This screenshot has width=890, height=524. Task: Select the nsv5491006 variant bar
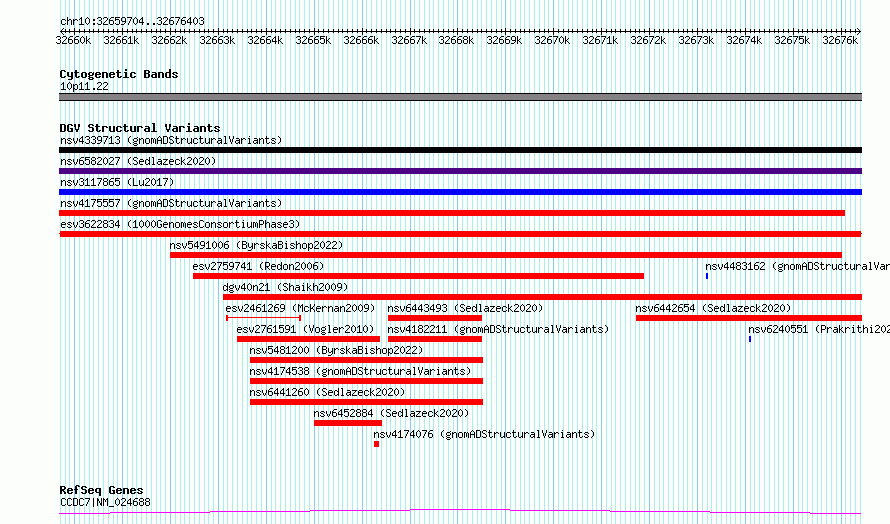click(506, 255)
